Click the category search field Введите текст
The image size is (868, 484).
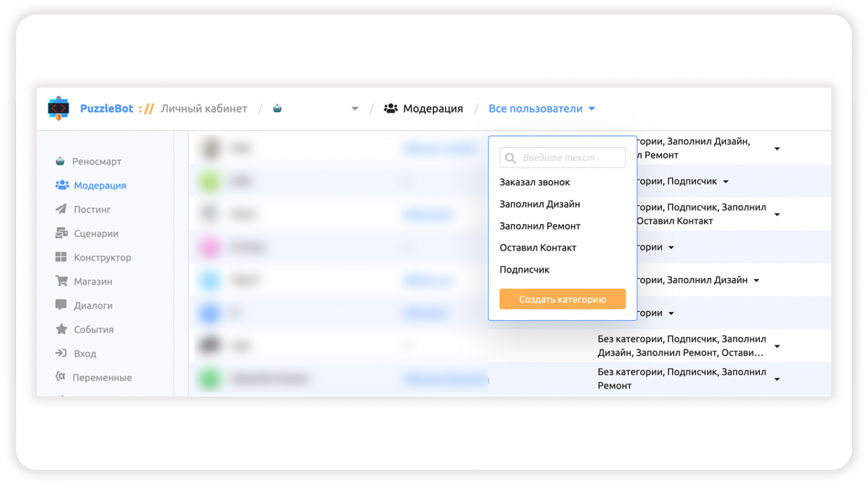[x=563, y=158]
